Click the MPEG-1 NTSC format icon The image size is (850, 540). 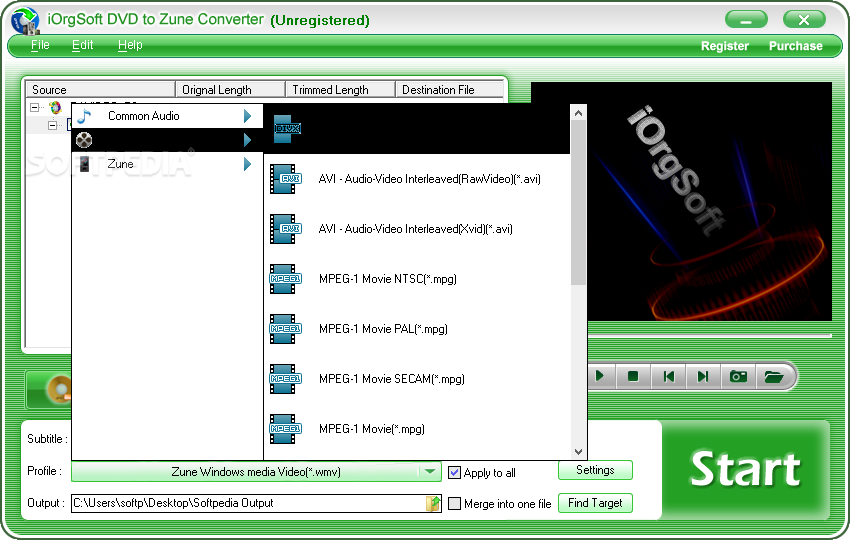tap(285, 279)
